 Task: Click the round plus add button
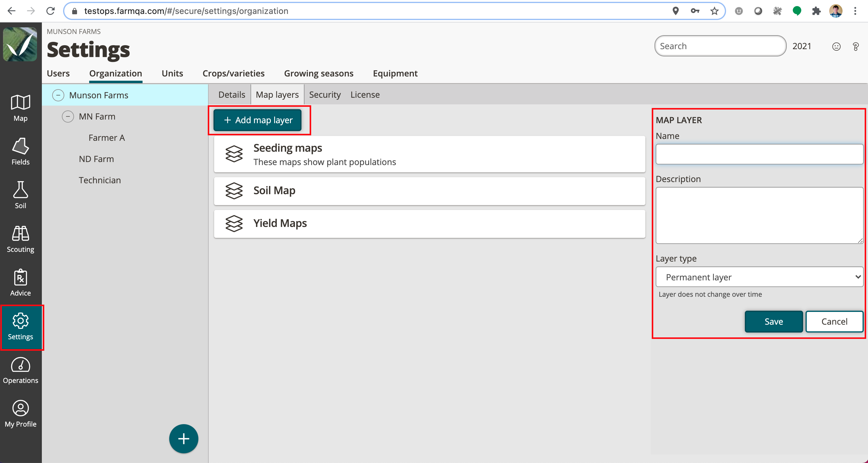click(x=184, y=439)
